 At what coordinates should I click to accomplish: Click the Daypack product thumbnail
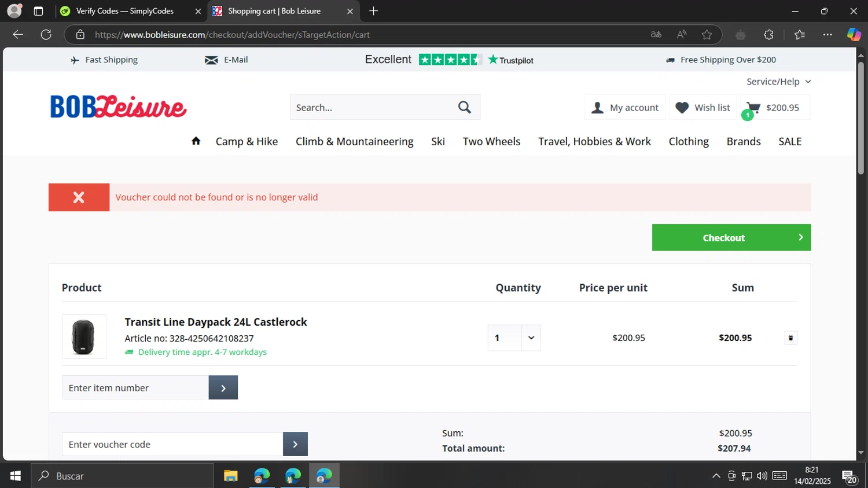(x=84, y=336)
